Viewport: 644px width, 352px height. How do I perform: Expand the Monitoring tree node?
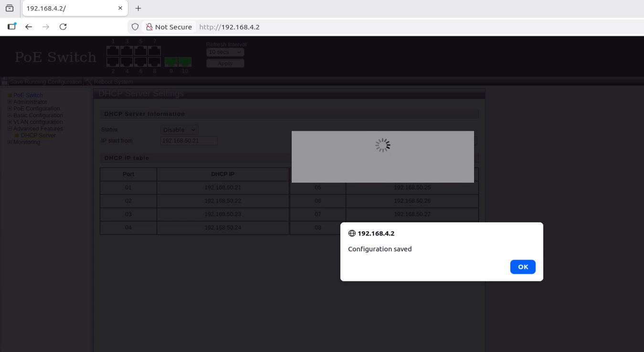coord(10,142)
